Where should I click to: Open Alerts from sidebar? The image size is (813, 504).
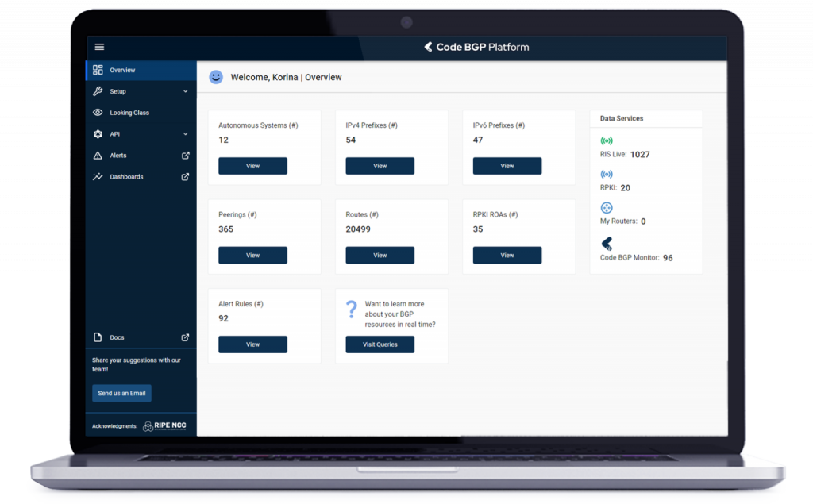141,156
